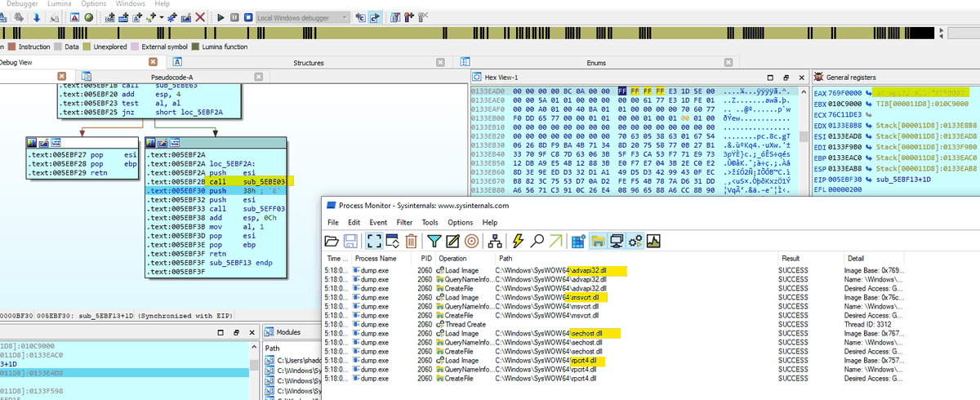Toggle Show Registry Activity icon
The width and height of the screenshot is (980, 400).
[x=579, y=241]
